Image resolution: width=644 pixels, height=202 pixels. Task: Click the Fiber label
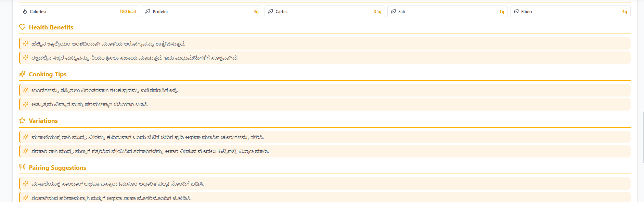point(527,12)
